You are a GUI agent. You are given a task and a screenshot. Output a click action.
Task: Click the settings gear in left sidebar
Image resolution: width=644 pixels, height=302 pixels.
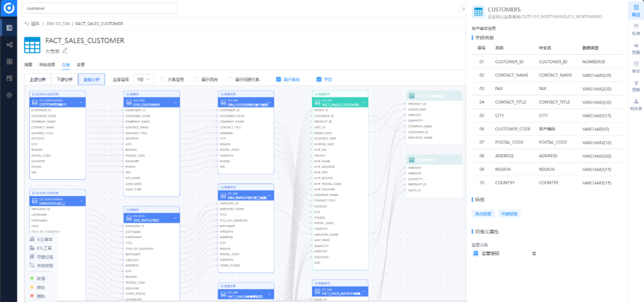click(x=9, y=95)
